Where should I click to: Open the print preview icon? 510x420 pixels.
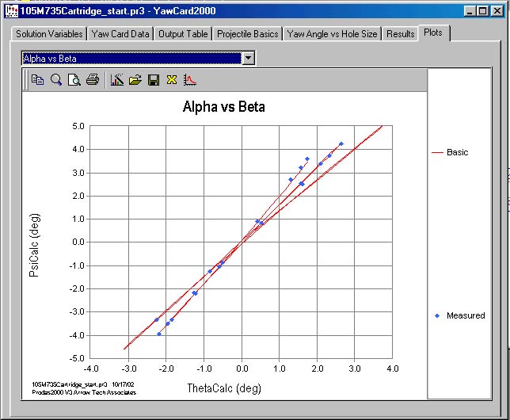click(x=74, y=79)
